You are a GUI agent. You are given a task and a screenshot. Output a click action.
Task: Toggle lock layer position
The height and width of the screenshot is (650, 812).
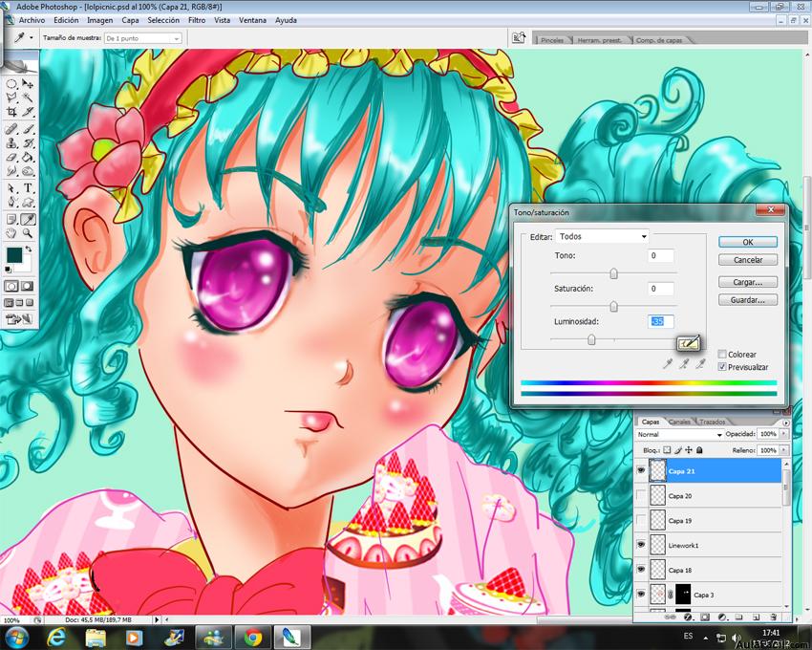[690, 450]
